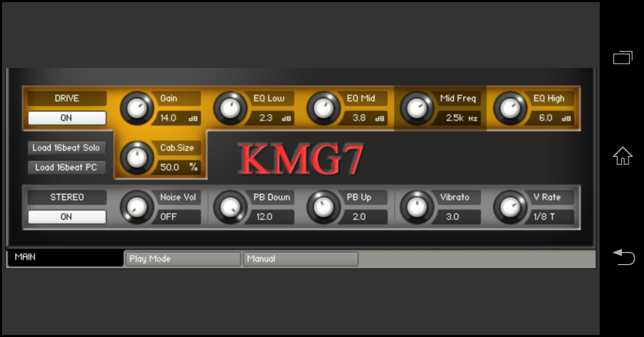
Task: Click Load 16beat Solo button
Action: (x=67, y=148)
